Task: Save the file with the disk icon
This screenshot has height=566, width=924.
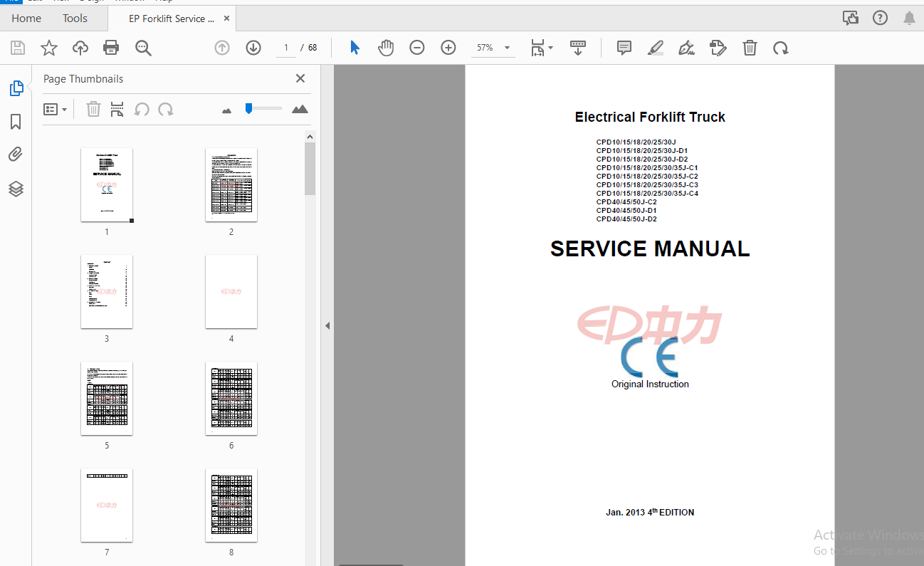Action: pyautogui.click(x=18, y=48)
